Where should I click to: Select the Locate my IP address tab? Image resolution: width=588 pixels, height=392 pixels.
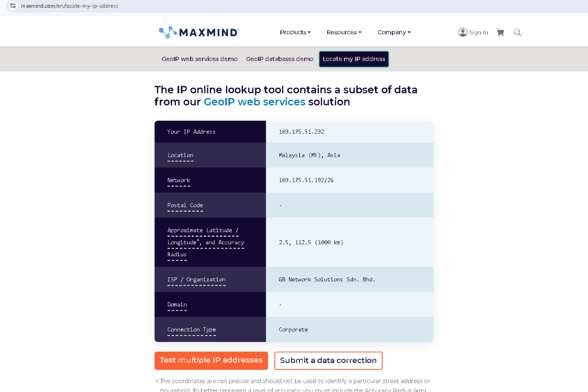[354, 59]
